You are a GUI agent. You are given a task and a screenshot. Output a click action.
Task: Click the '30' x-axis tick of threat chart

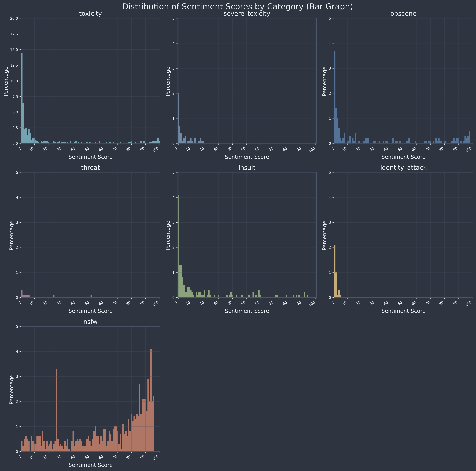click(60, 303)
